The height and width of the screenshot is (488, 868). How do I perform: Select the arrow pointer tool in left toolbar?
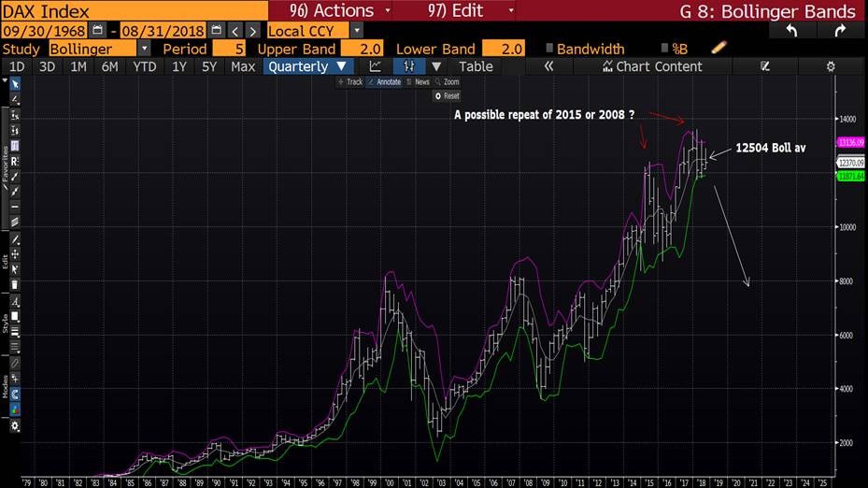pos(15,84)
